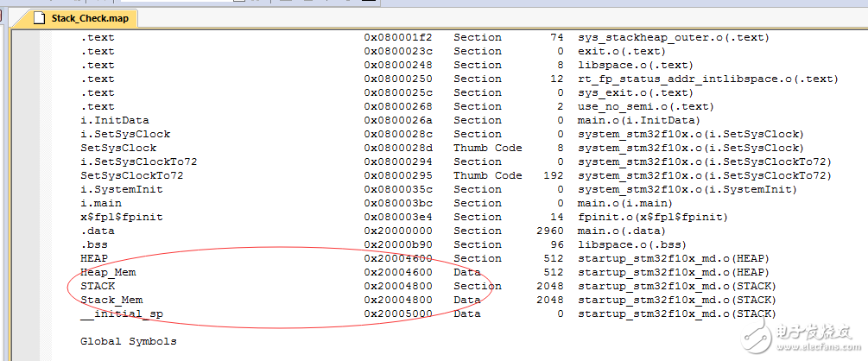The image size is (868, 361).
Task: Select the i.InitData symbol name
Action: [x=115, y=121]
